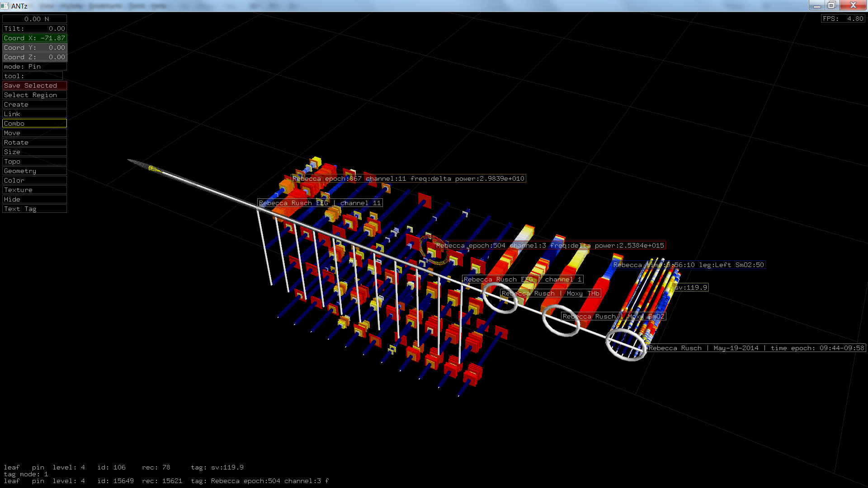Click the Coord X value field
Image resolution: width=868 pixels, height=488 pixels.
[34, 38]
